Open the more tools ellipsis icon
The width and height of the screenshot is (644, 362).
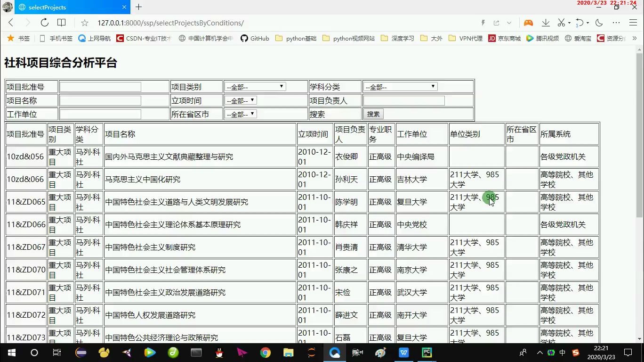tap(616, 23)
